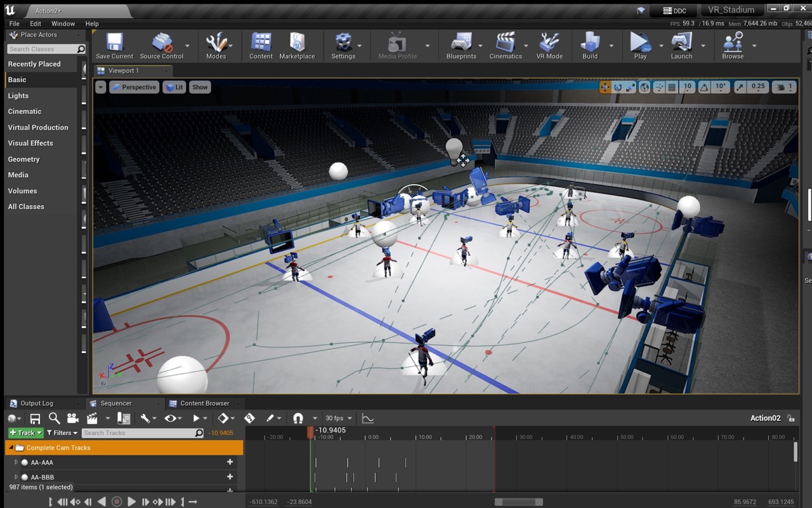The image size is (812, 508).
Task: Select the Virtual Production category
Action: (x=38, y=128)
